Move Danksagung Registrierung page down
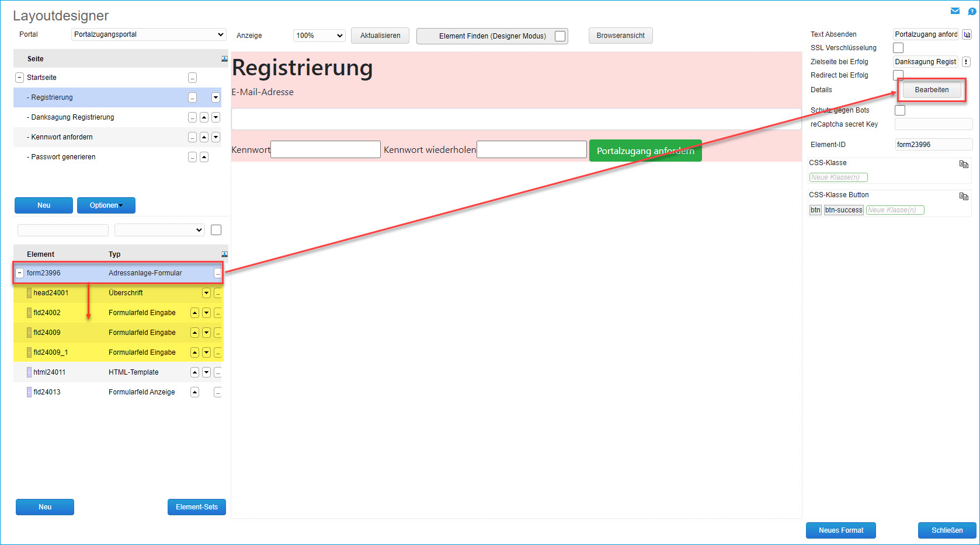980x545 pixels. click(216, 117)
